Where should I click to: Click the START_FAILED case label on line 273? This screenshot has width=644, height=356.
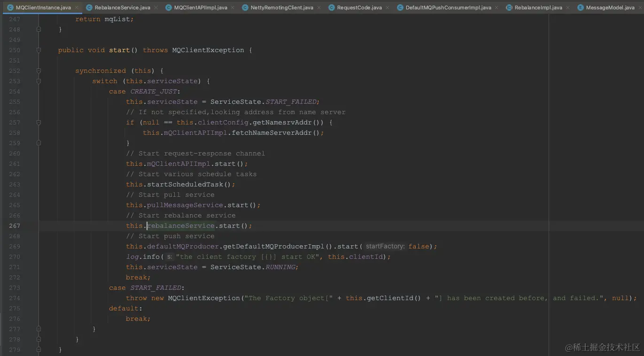coord(155,288)
